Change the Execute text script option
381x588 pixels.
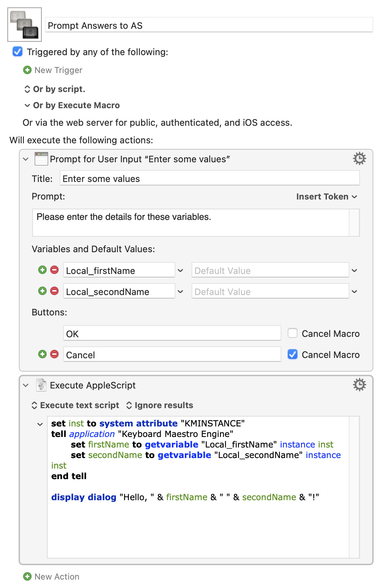[x=75, y=405]
